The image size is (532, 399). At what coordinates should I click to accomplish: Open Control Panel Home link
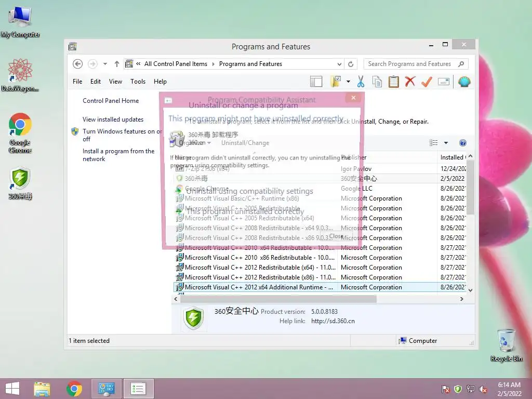[111, 101]
